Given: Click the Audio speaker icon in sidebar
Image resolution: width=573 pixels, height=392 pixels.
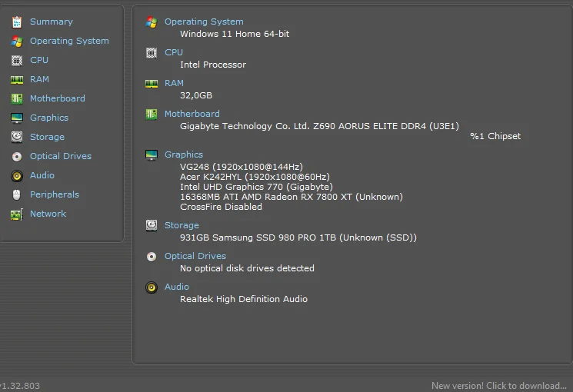Looking at the screenshot, I should 17,176.
